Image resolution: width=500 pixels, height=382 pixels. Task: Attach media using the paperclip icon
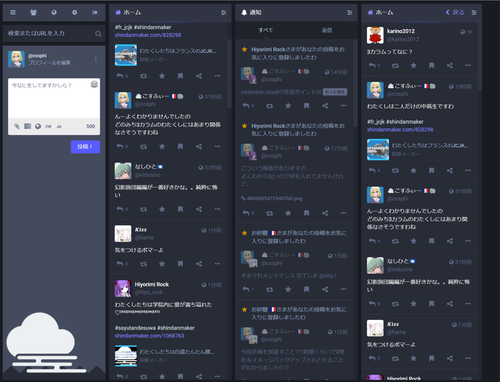coord(17,126)
